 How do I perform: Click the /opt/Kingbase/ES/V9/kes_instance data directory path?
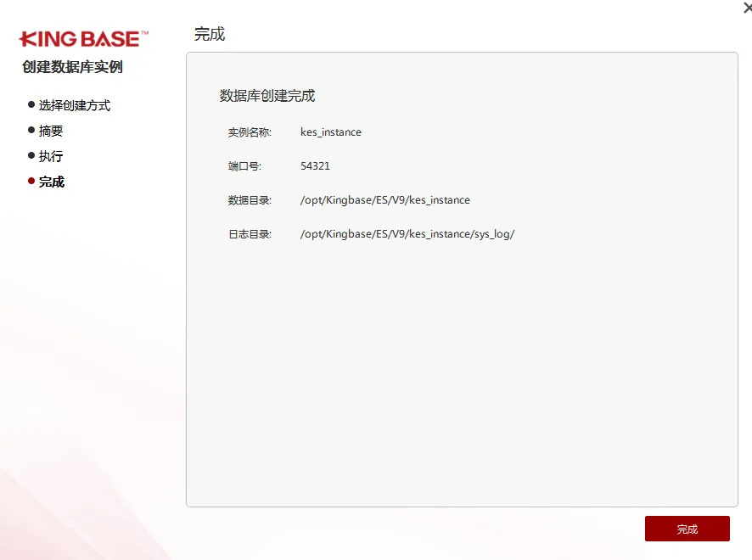click(x=384, y=200)
